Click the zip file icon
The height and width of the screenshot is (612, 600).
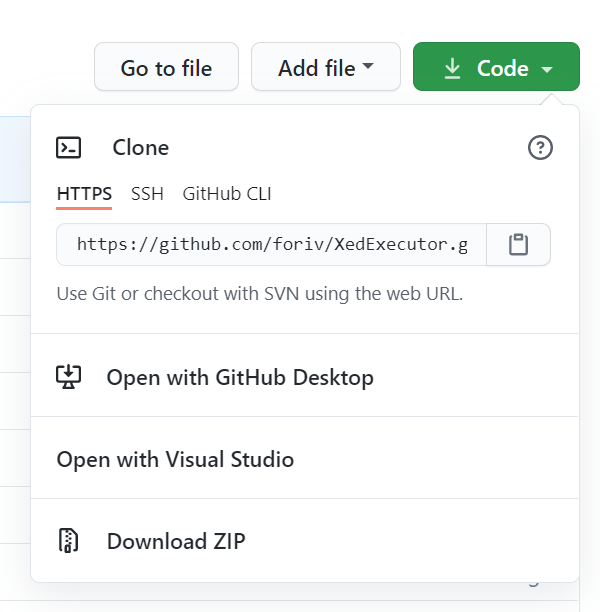pyautogui.click(x=68, y=541)
